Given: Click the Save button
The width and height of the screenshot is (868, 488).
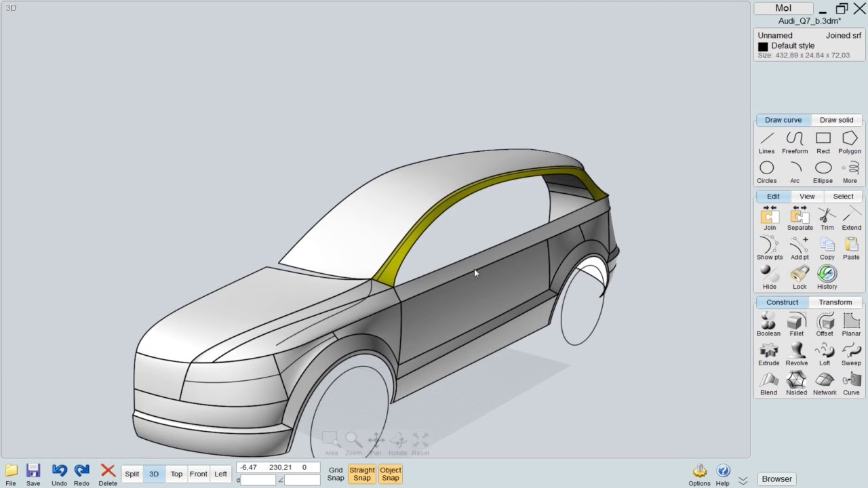Looking at the screenshot, I should [33, 472].
